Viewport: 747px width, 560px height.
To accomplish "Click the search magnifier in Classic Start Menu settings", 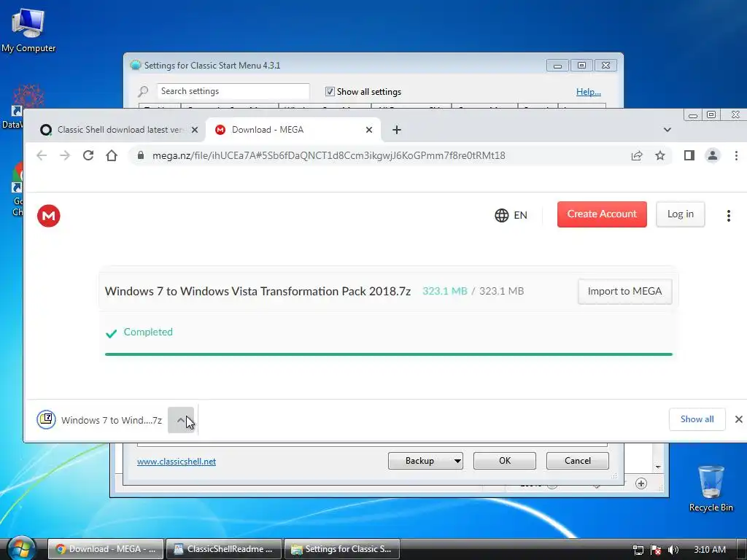I will (143, 91).
